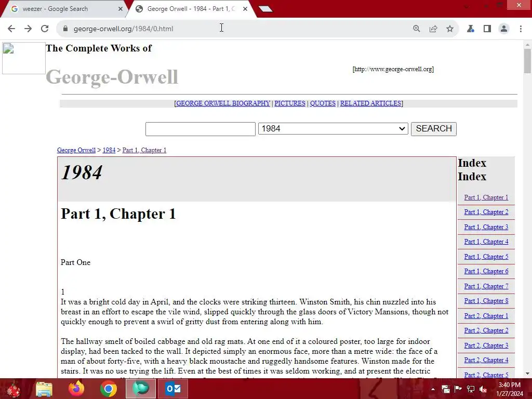The image size is (532, 399).
Task: Click the scrollbar up arrow
Action: point(527,45)
